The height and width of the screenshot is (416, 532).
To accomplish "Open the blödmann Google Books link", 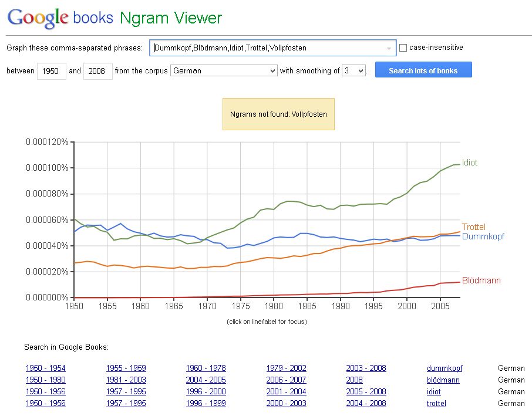I will (x=443, y=380).
